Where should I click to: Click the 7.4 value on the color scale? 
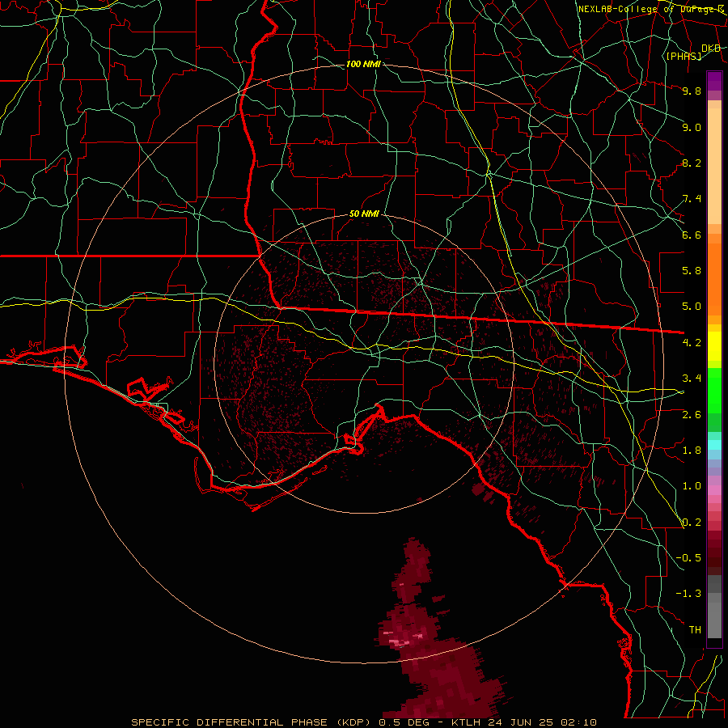(692, 199)
